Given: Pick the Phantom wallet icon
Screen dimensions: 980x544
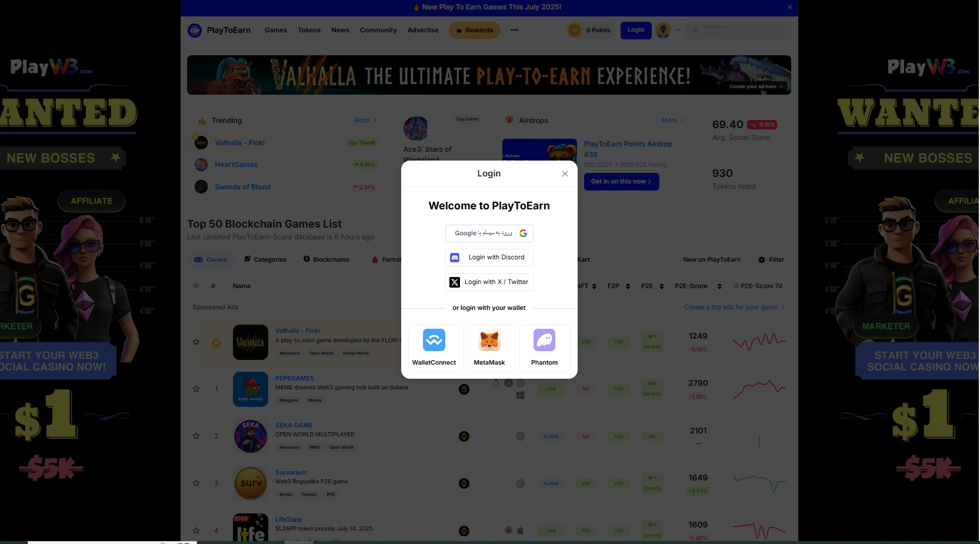Looking at the screenshot, I should (544, 340).
